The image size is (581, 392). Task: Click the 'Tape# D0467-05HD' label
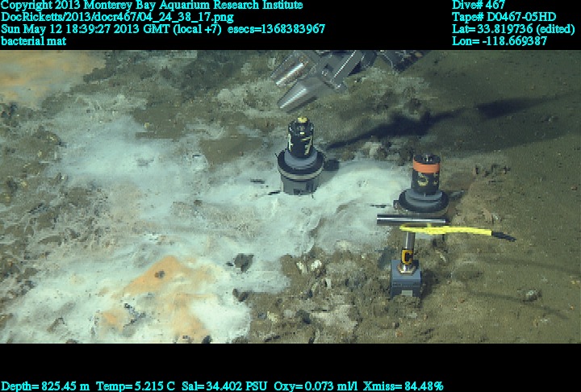coord(504,17)
